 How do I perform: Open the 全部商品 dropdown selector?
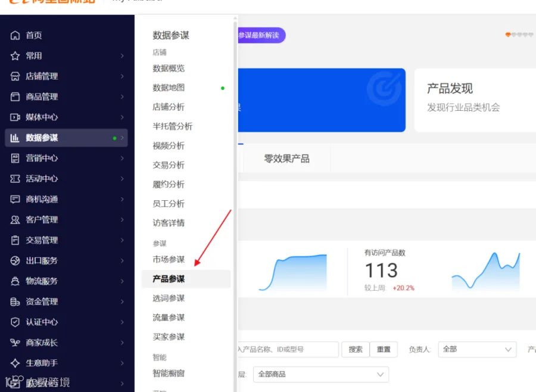pyautogui.click(x=320, y=374)
